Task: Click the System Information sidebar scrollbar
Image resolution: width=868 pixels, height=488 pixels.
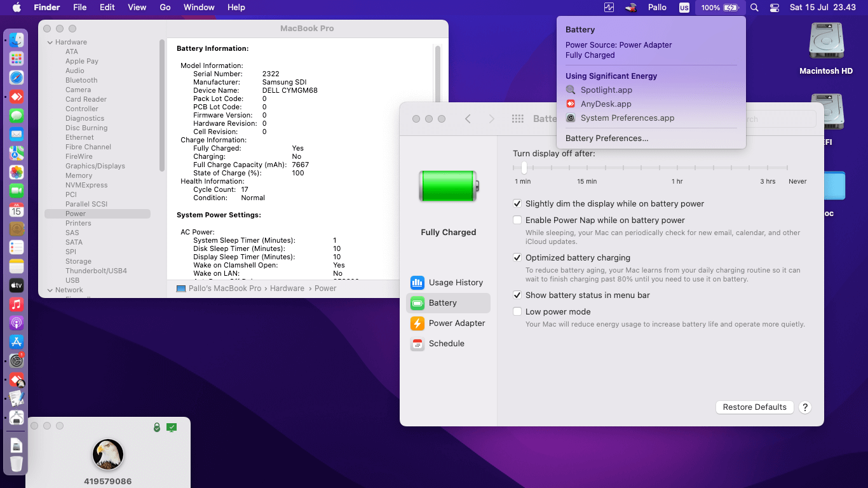Action: pyautogui.click(x=162, y=105)
